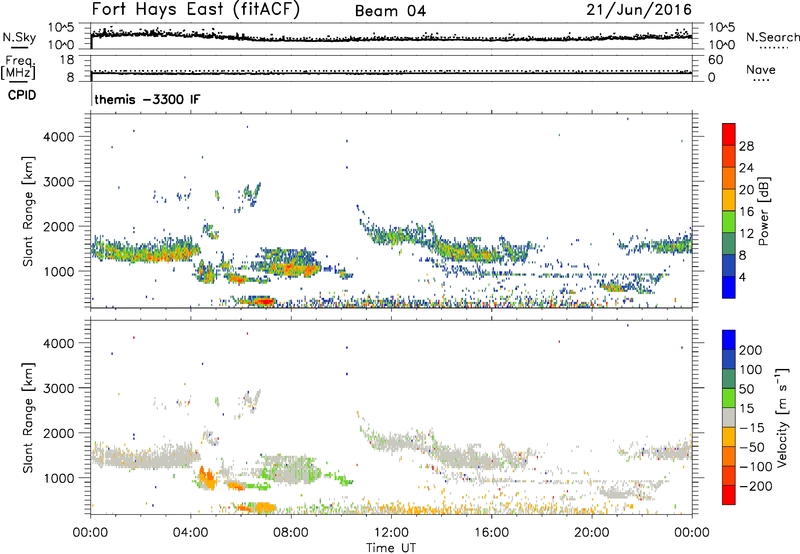Click the '200' velocity scale value
The height and width of the screenshot is (554, 800).
click(x=751, y=350)
